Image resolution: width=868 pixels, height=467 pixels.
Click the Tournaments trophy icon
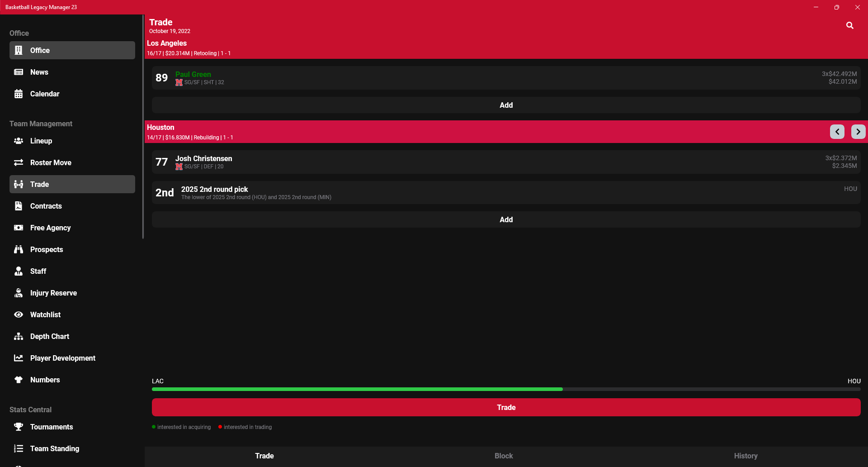pos(19,427)
